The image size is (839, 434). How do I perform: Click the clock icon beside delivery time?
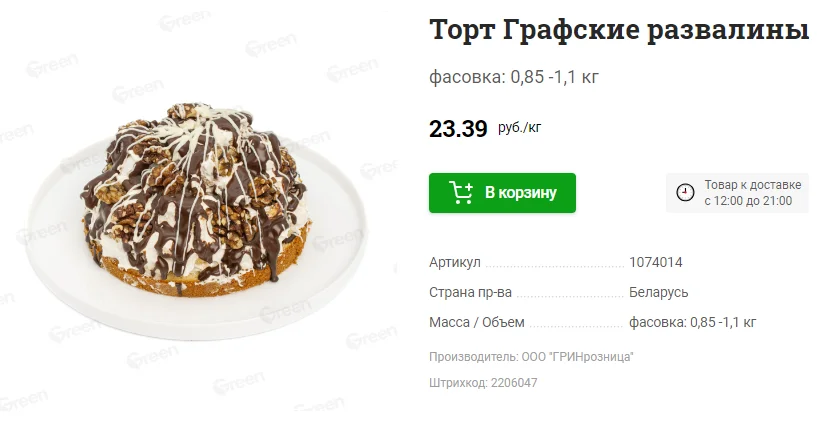click(x=685, y=193)
